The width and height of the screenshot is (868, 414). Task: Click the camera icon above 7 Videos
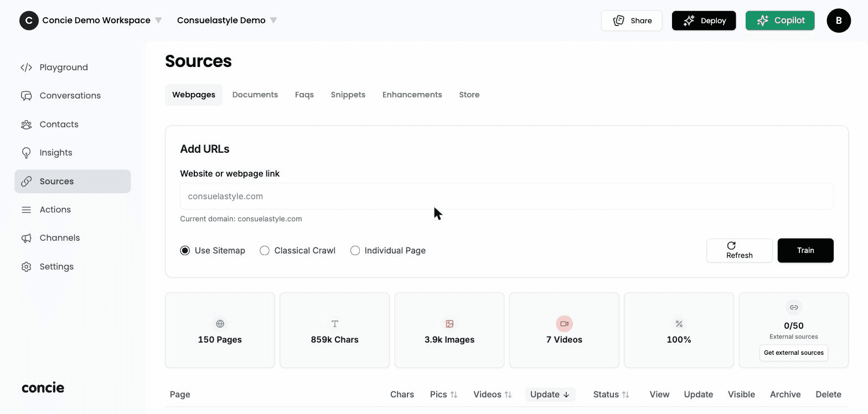pos(564,324)
